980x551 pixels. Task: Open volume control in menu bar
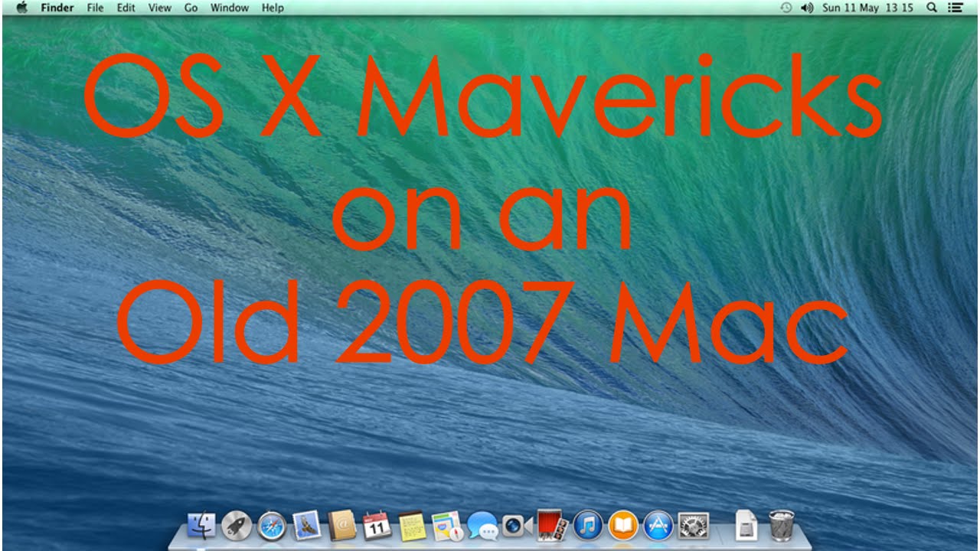click(807, 8)
